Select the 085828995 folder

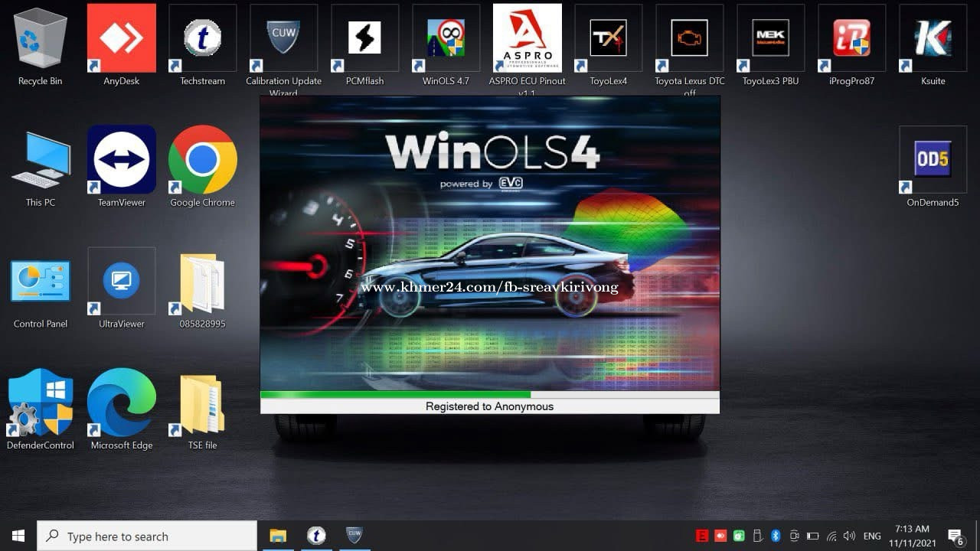tap(203, 289)
